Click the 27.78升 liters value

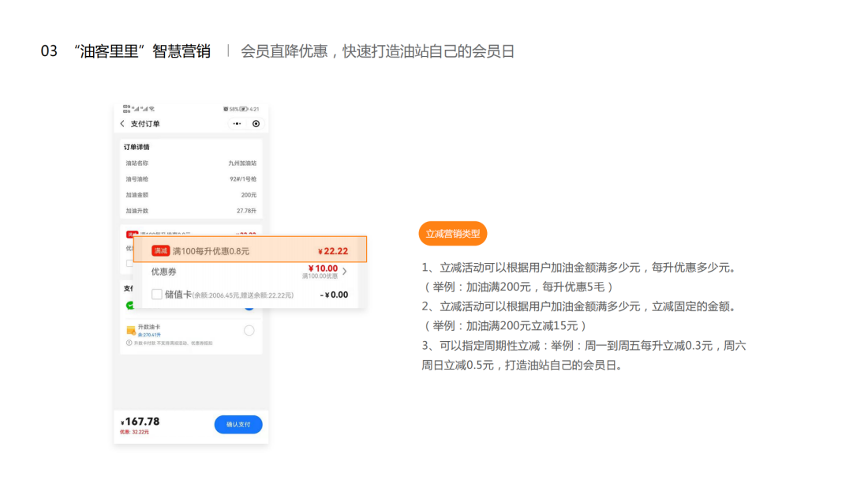click(x=246, y=211)
